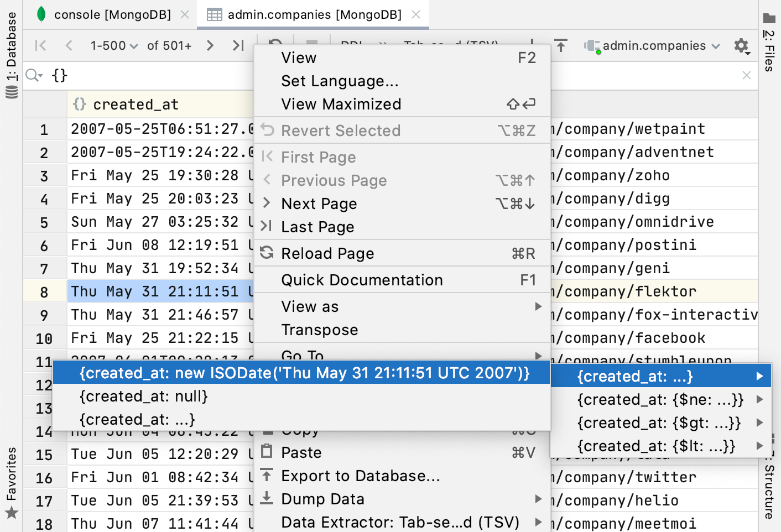Click the upload/export arrow toolbar icon
This screenshot has height=532, width=781.
point(561,45)
